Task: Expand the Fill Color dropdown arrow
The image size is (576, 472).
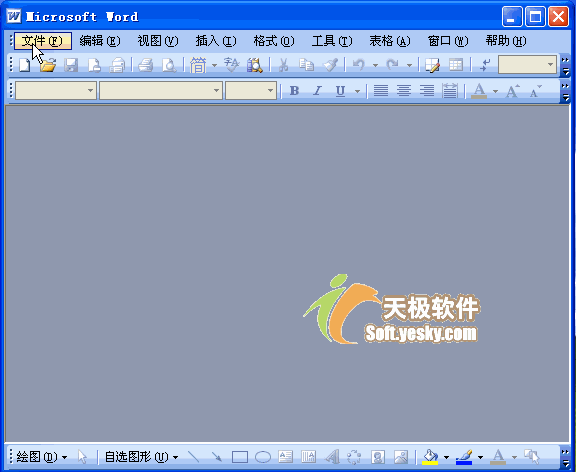Action: coord(446,457)
